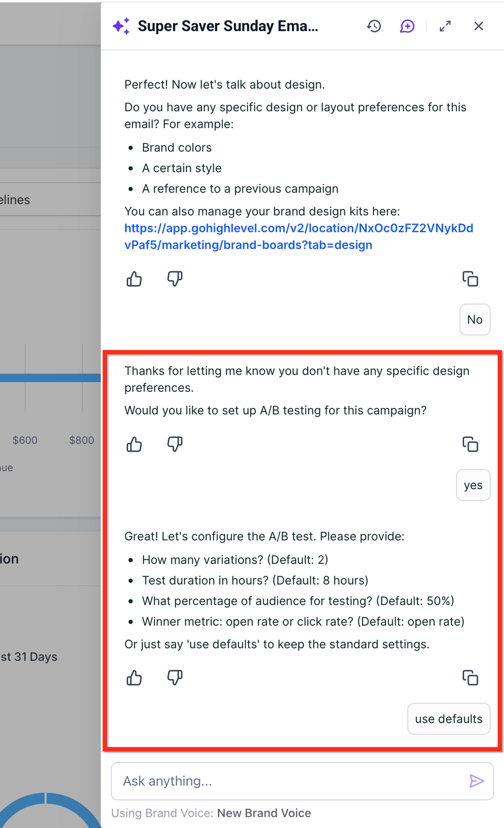
Task: Click the 'use defaults' reply bubble
Action: coord(449,719)
